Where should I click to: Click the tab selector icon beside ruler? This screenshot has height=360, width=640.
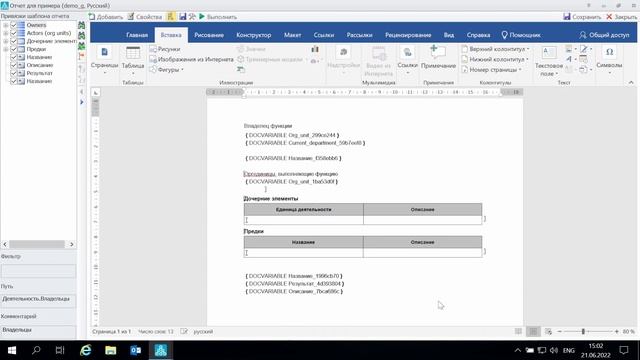[x=96, y=93]
